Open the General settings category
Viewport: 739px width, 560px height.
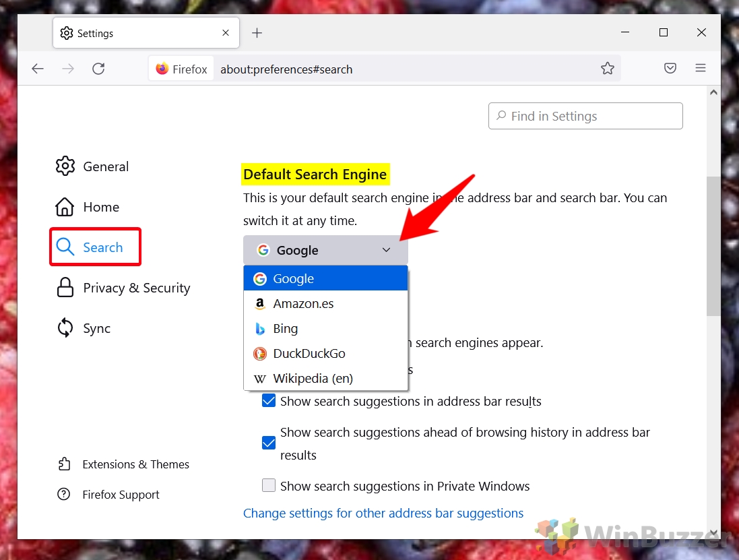pos(92,166)
